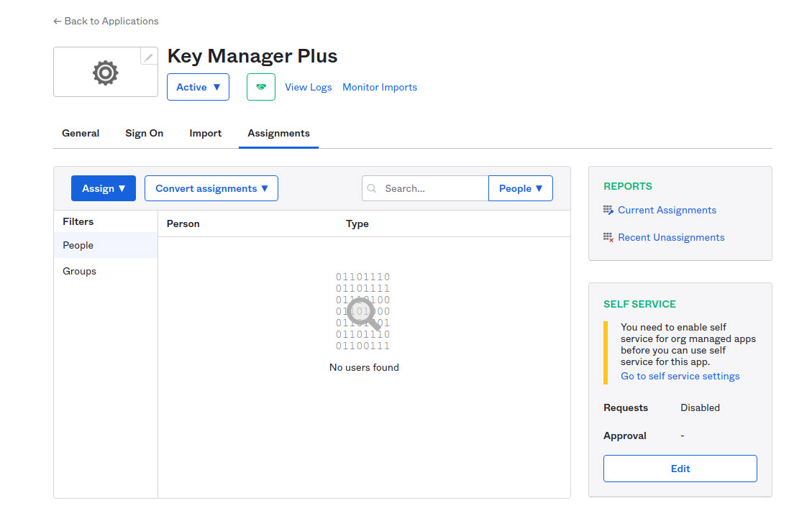Screen dimensions: 812x521
Task: Open the Active status dropdown
Action: (x=198, y=87)
